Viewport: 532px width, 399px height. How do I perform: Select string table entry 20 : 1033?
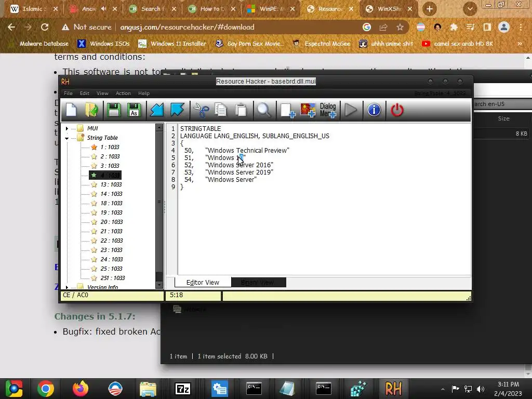112,222
